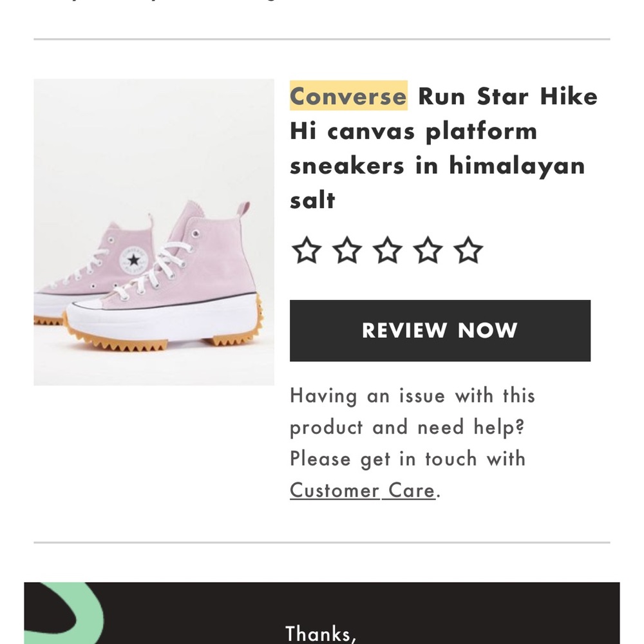Click the star rating row to begin reviewing
644x644 pixels.
388,251
